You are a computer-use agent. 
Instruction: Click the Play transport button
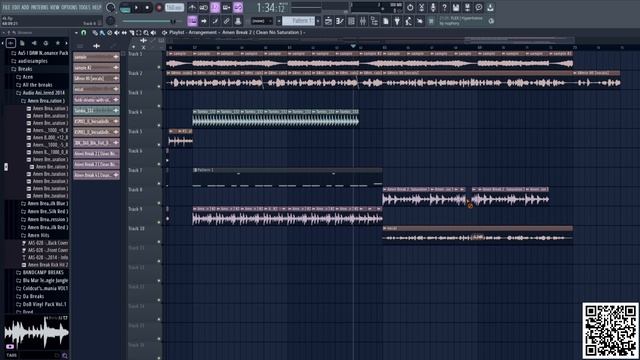136,7
